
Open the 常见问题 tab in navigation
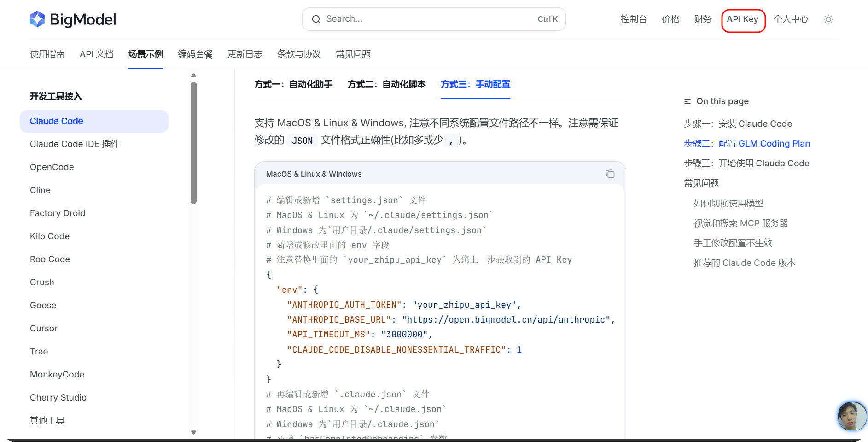(353, 54)
